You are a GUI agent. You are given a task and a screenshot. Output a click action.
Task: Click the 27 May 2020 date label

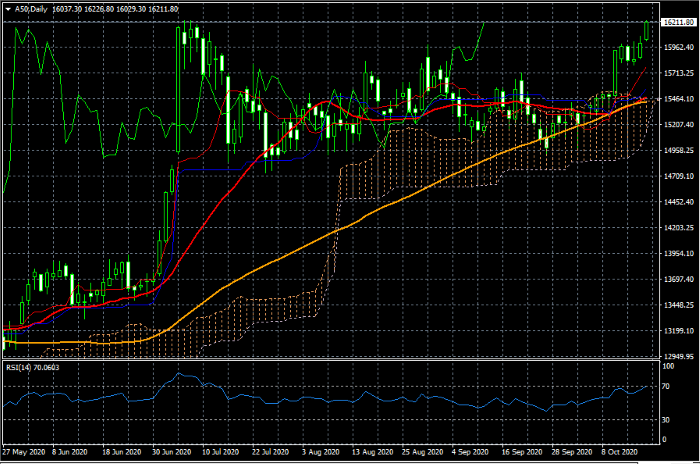pyautogui.click(x=24, y=452)
